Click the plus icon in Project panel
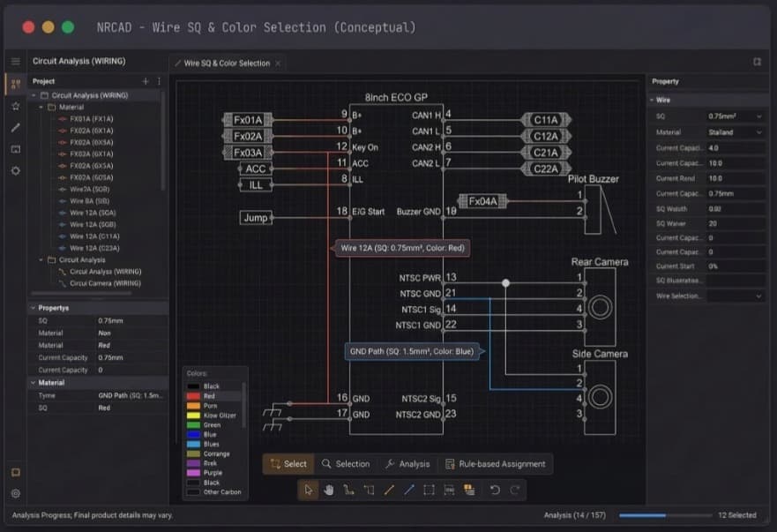Image resolution: width=777 pixels, height=532 pixels. 146,81
